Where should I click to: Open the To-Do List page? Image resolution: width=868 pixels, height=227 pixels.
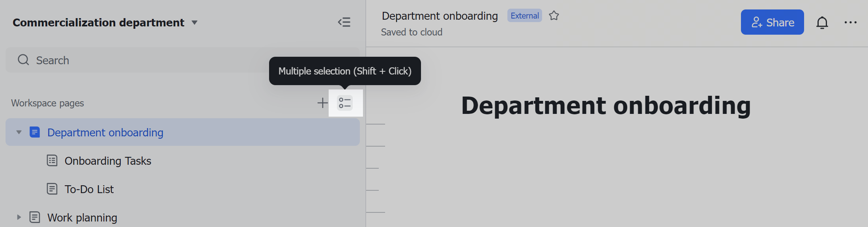tap(89, 189)
